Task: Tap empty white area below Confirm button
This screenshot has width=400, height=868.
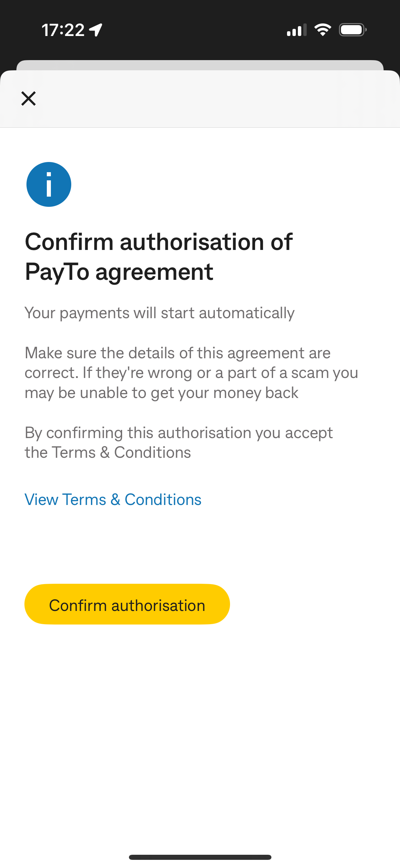Action: pyautogui.click(x=200, y=730)
